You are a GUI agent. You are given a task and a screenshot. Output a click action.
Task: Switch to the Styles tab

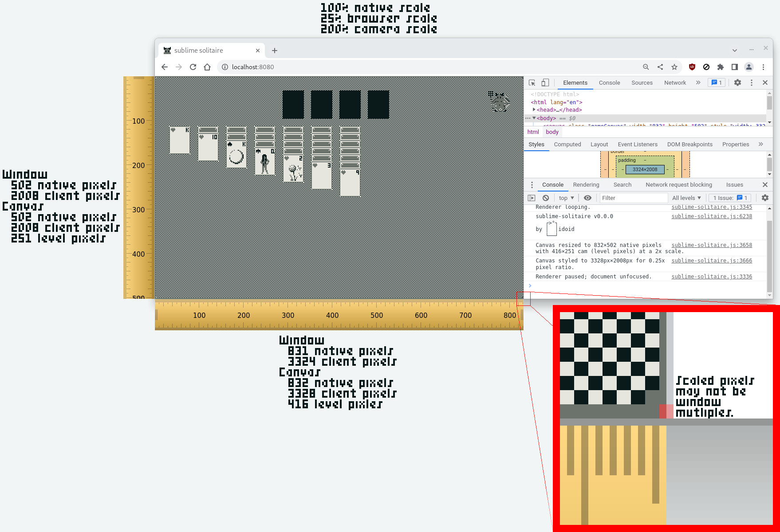pos(536,144)
